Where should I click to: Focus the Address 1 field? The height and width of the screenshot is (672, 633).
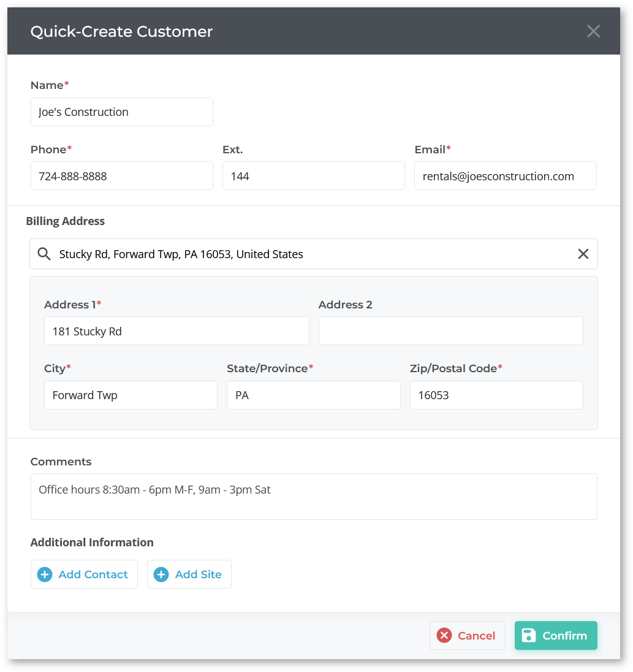[176, 331]
